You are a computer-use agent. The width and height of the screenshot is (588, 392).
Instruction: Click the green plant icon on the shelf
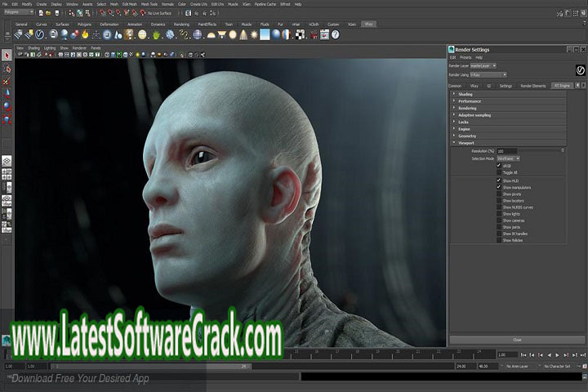click(156, 35)
